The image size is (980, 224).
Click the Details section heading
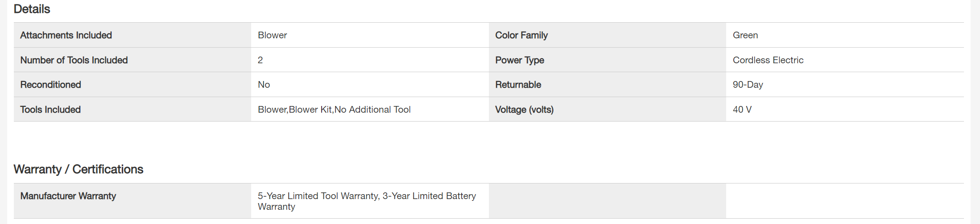(x=32, y=9)
